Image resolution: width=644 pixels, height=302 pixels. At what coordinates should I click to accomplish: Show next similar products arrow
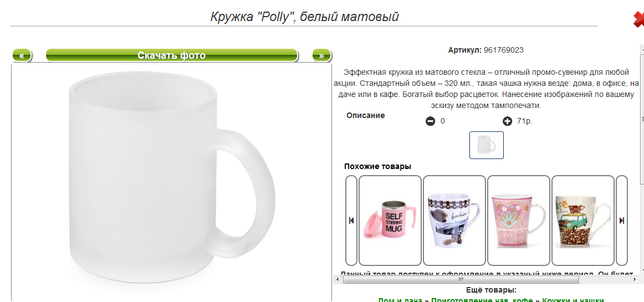point(622,221)
